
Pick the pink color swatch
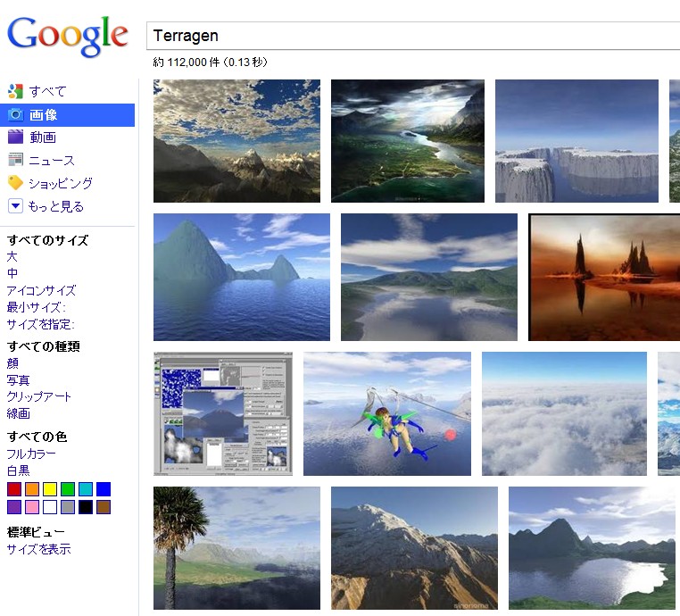[32, 507]
